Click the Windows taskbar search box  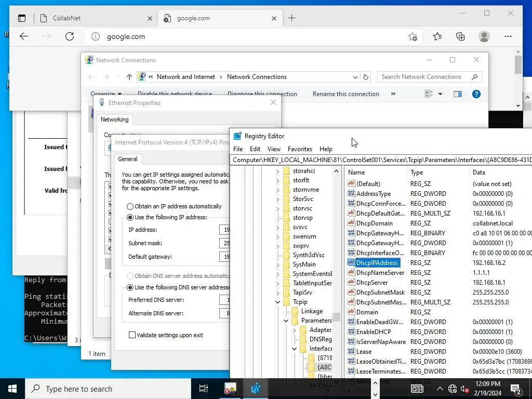click(108, 389)
